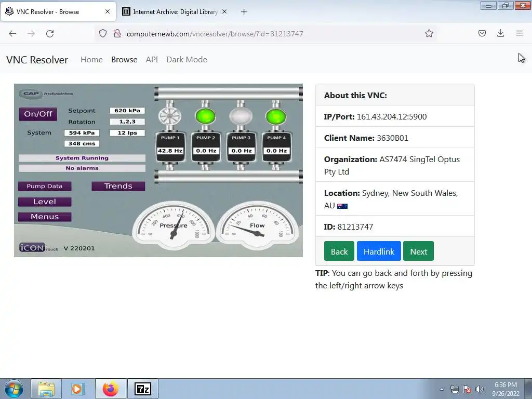
Task: Click the Menus button in screenshot
Action: click(x=45, y=217)
